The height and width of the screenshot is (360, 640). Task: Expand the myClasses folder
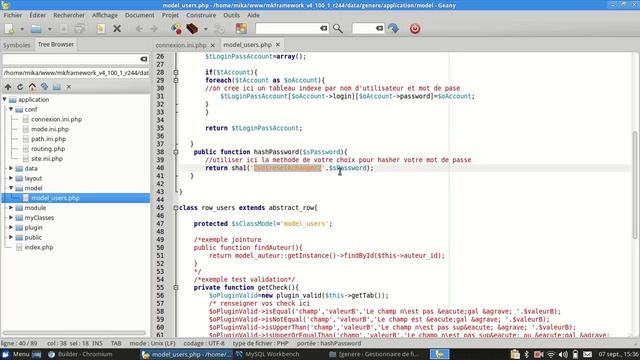pos(11,217)
